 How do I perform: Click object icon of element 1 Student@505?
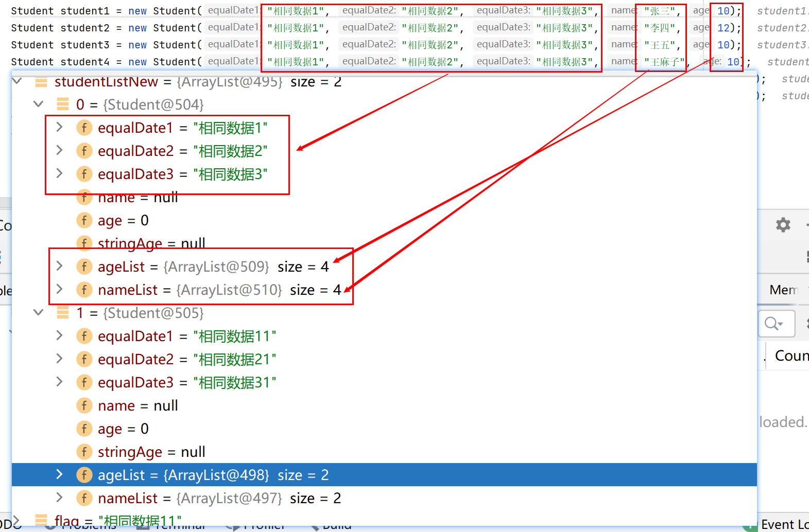(x=62, y=313)
